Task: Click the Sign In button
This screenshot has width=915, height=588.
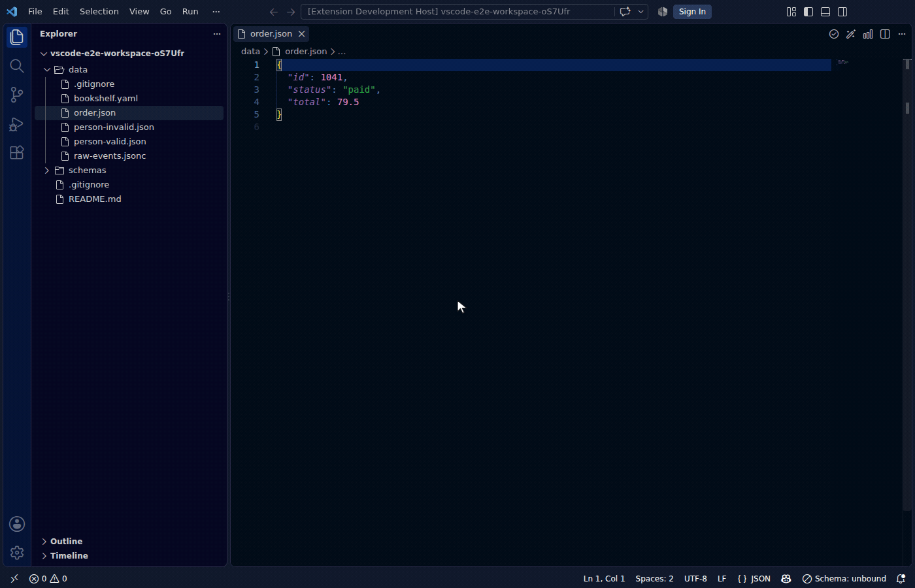Action: pos(692,12)
